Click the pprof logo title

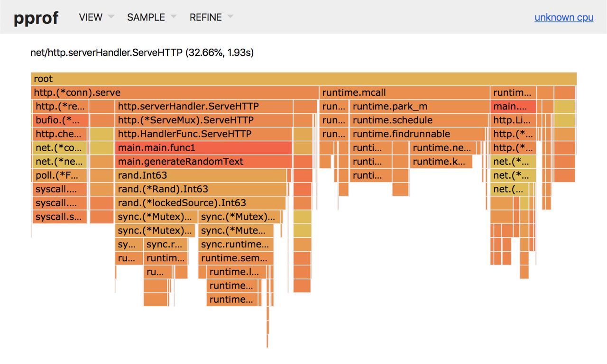pos(36,18)
